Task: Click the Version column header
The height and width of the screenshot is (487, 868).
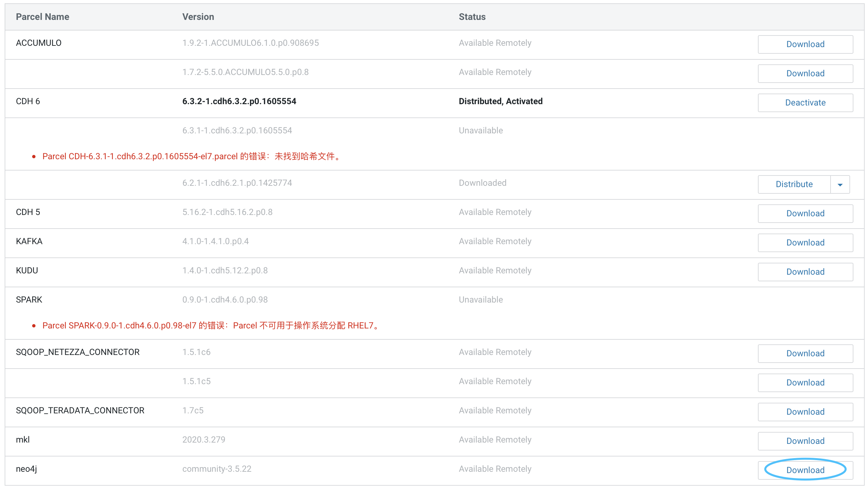Action: coord(198,17)
